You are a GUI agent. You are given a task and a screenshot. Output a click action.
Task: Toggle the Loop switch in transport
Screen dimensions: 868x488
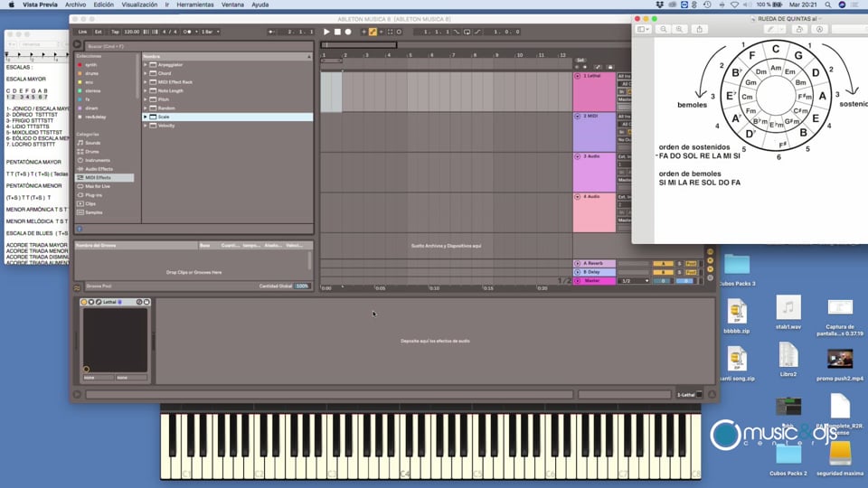(x=467, y=33)
